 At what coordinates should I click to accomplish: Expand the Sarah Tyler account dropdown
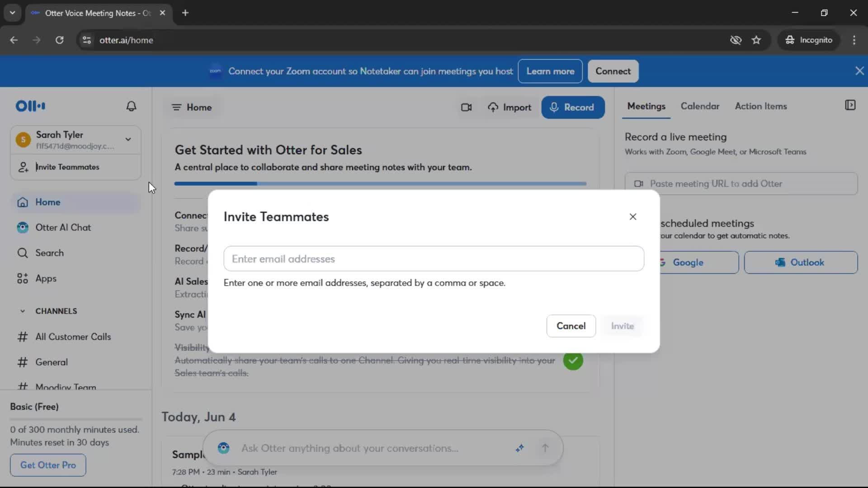pyautogui.click(x=128, y=139)
